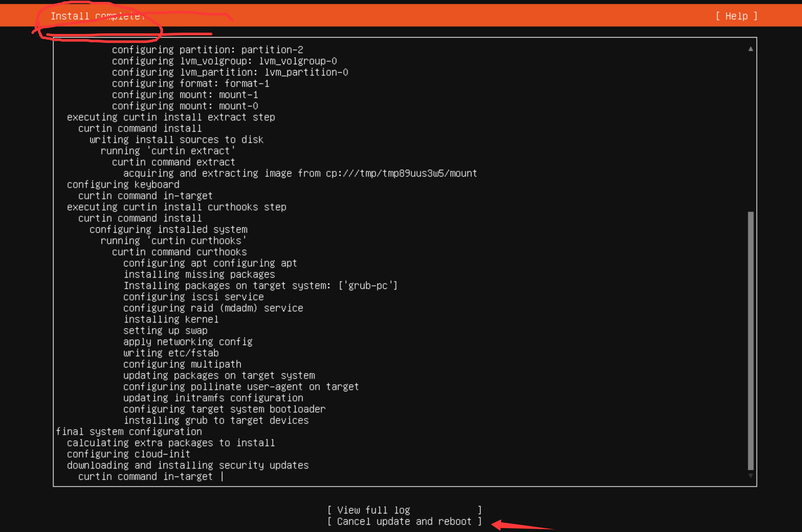The height and width of the screenshot is (532, 802).
Task: Click 'Installing packages on target system' line
Action: (260, 286)
